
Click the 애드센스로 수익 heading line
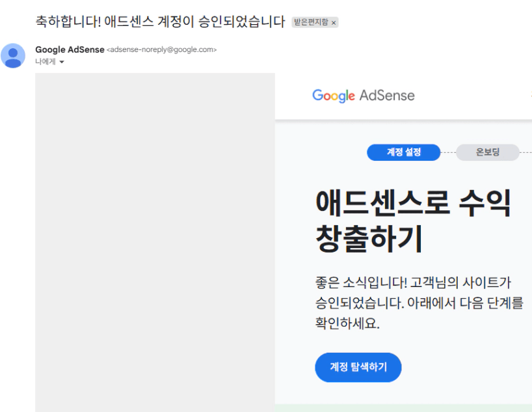click(x=413, y=204)
